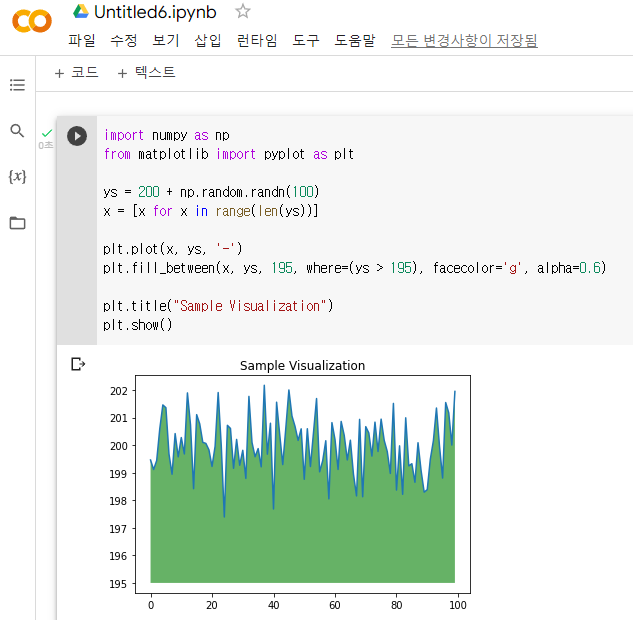Click the green execution checkmark status
This screenshot has height=620, width=633.
click(x=47, y=133)
